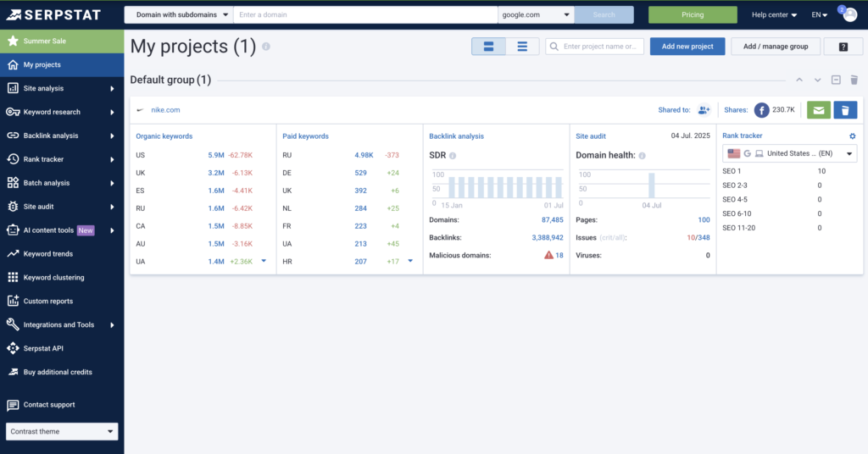
Task: Click the SDR info icon
Action: (453, 156)
